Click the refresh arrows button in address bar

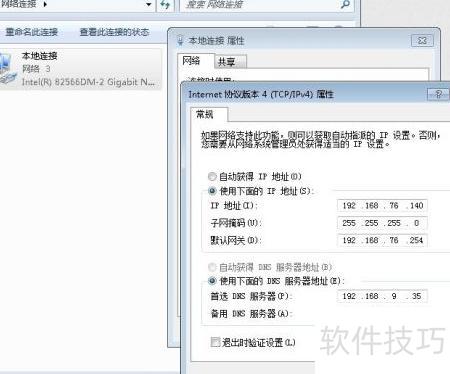(165, 5)
